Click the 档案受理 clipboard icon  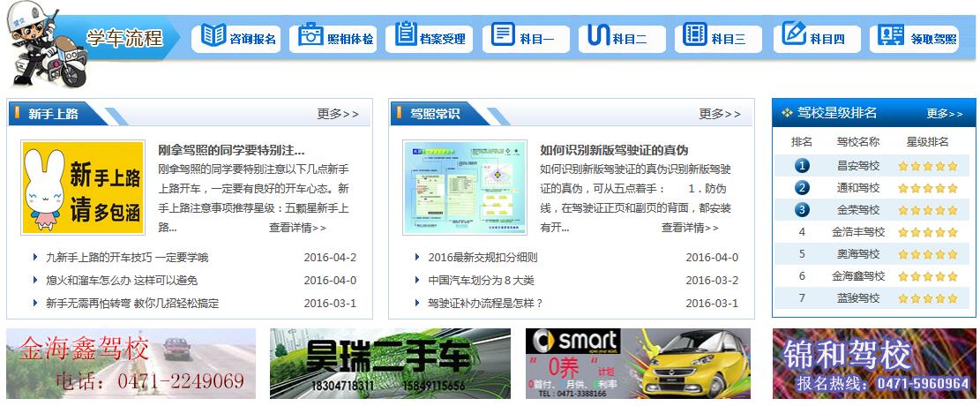406,36
